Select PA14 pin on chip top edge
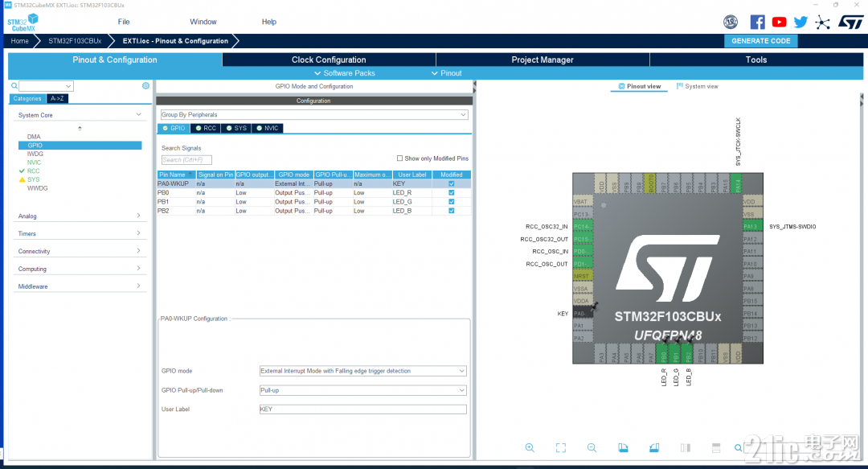 click(x=735, y=183)
